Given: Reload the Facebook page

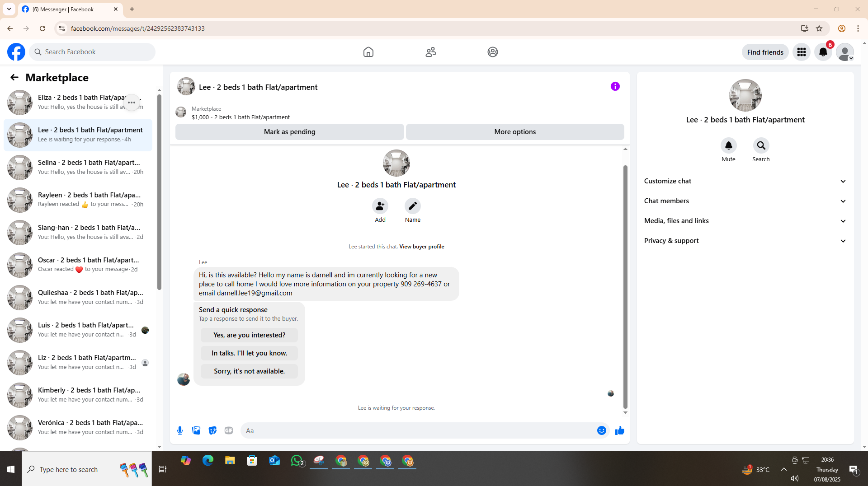Looking at the screenshot, I should [x=42, y=28].
